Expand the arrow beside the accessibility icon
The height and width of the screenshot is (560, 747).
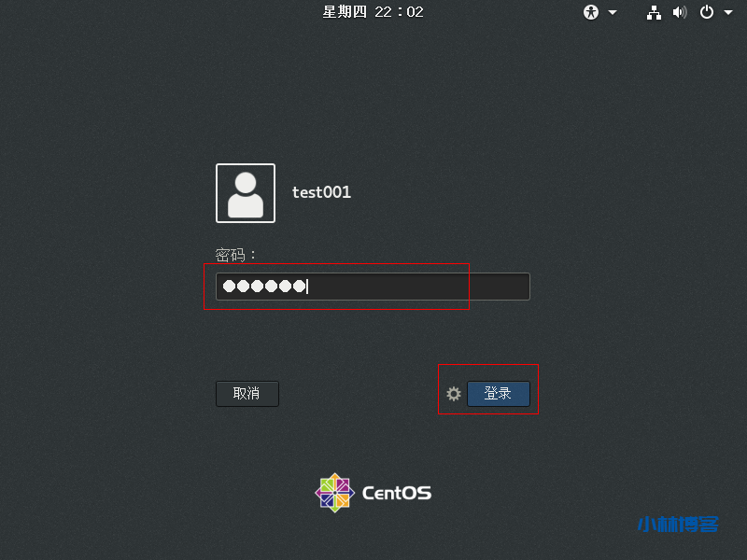[x=613, y=12]
